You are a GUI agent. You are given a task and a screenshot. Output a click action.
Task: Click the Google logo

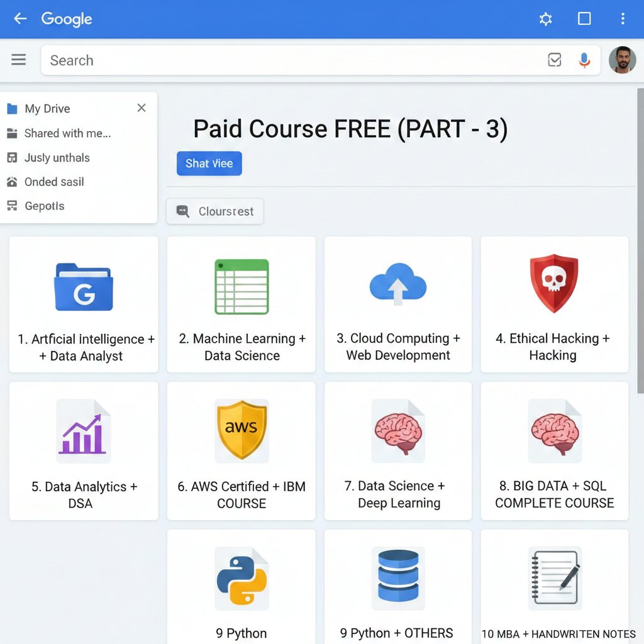coord(67,19)
